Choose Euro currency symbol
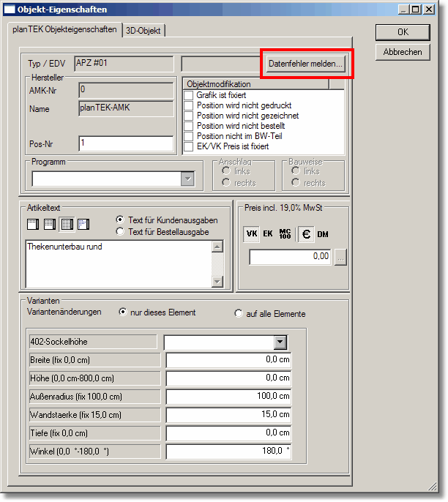 tap(305, 234)
